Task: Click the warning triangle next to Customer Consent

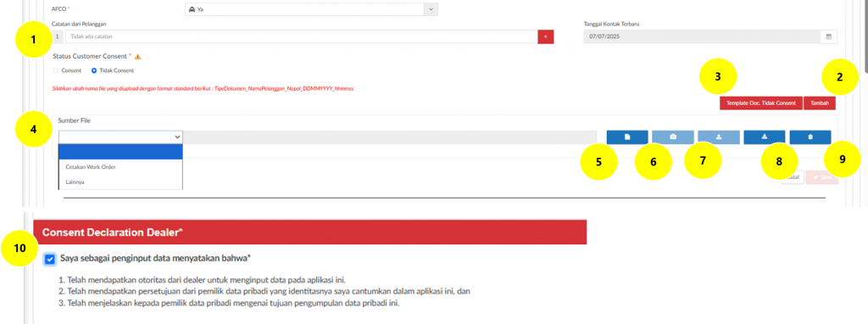Action: tap(138, 57)
